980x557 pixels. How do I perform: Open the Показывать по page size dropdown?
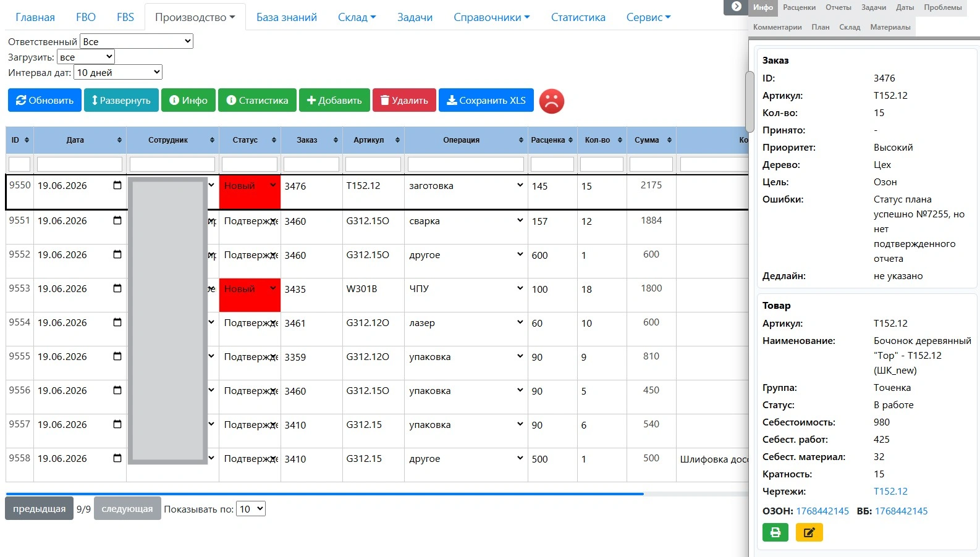tap(251, 509)
